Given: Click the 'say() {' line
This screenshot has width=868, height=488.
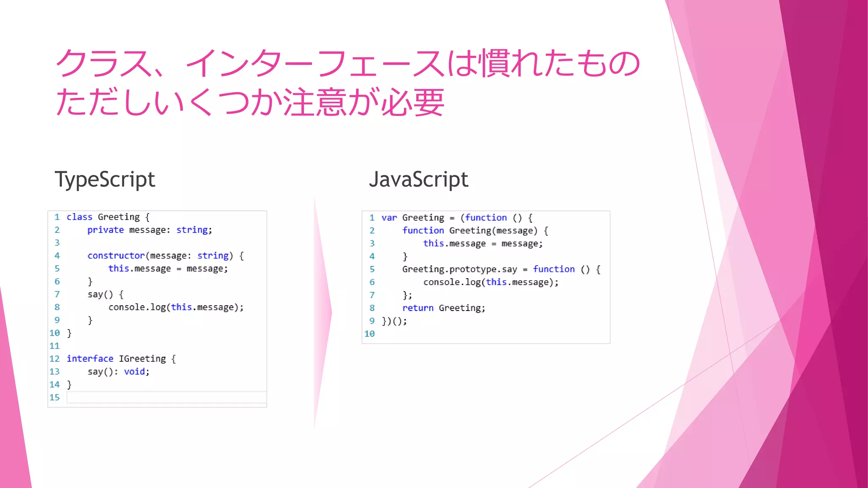Looking at the screenshot, I should click(x=106, y=294).
